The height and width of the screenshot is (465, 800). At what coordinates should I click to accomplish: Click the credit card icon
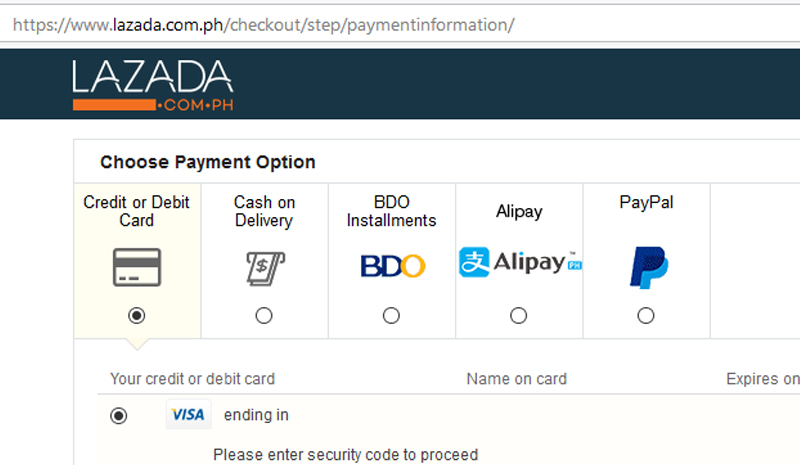137,267
